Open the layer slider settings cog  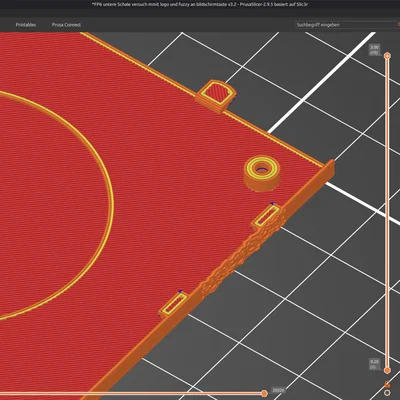387,393
